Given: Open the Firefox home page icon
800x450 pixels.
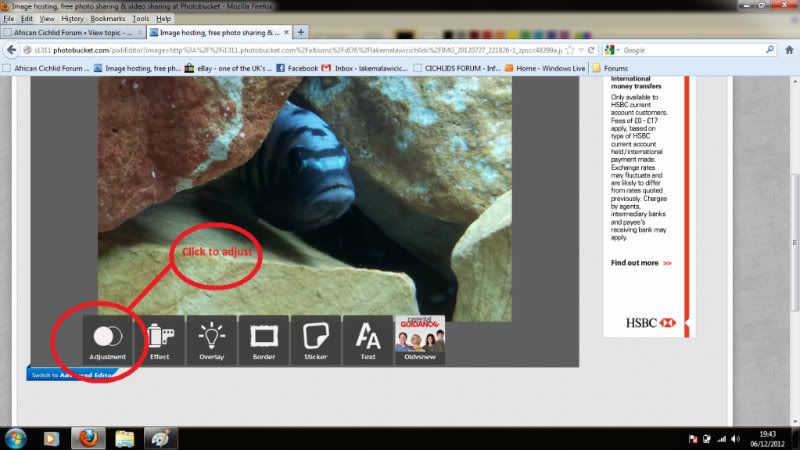Looking at the screenshot, I should (789, 50).
